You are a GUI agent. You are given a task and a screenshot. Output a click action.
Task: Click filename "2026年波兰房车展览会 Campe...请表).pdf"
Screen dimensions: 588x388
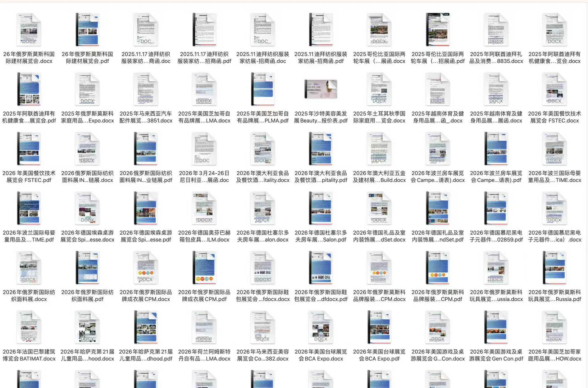[x=496, y=177]
